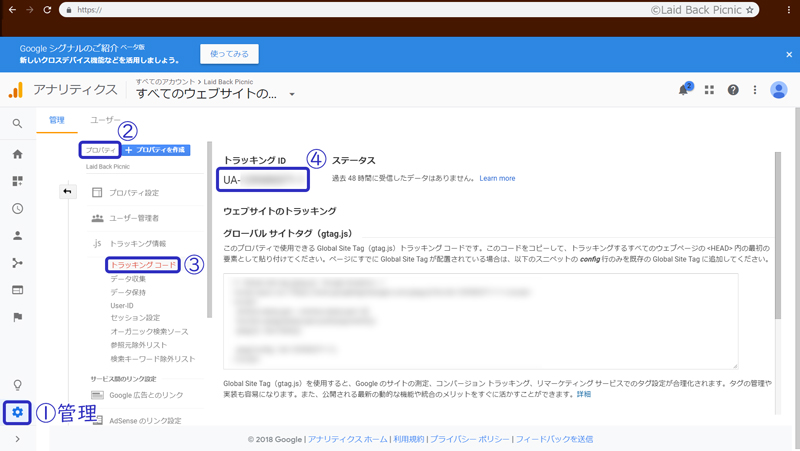This screenshot has height=451, width=800.
Task: Close the Google Signals banner
Action: [789, 55]
